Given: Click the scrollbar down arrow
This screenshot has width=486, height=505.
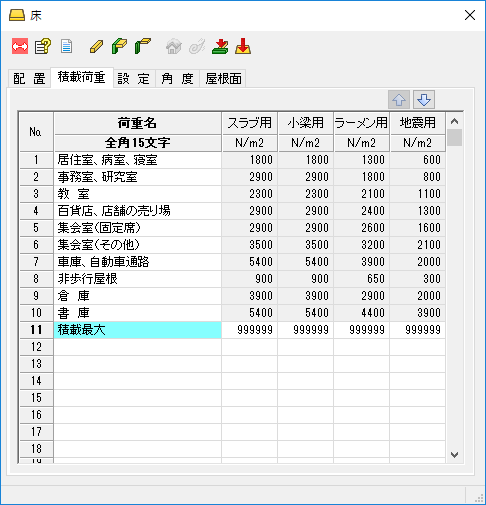Looking at the screenshot, I should (454, 454).
